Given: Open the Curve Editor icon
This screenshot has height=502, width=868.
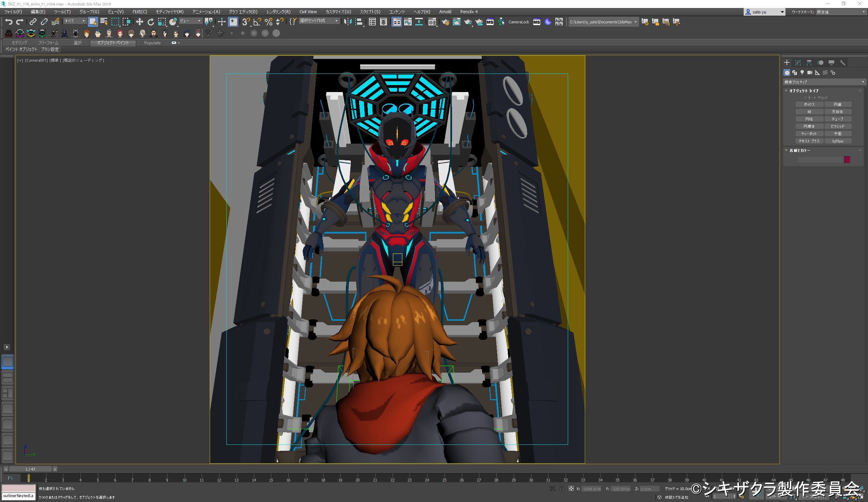Looking at the screenshot, I should click(408, 22).
